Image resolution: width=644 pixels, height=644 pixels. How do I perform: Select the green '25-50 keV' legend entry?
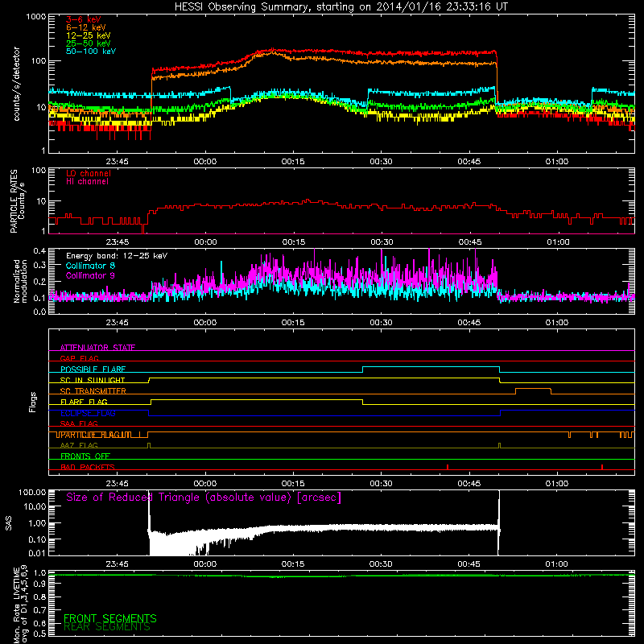(x=89, y=43)
